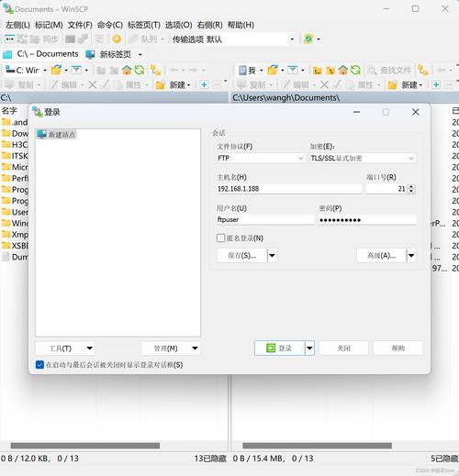Click the left panel delete X icon
The width and height of the screenshot is (459, 476).
pyautogui.click(x=93, y=84)
